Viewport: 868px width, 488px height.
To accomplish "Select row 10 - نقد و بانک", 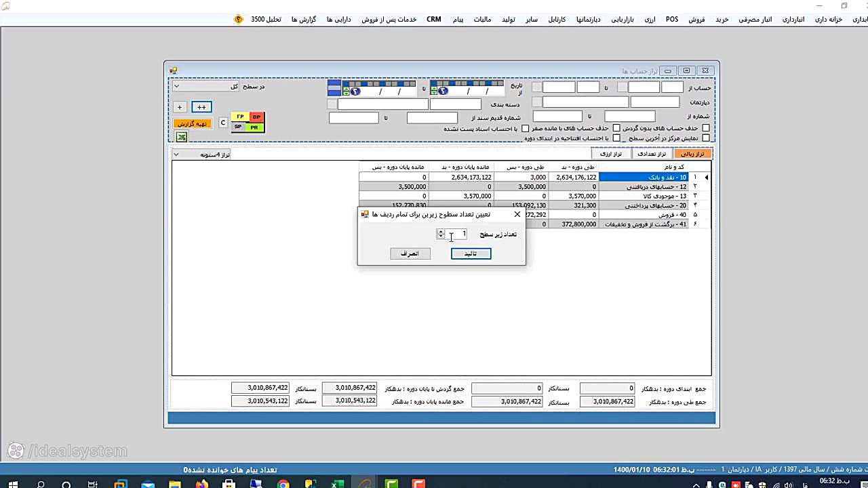I will tap(643, 178).
